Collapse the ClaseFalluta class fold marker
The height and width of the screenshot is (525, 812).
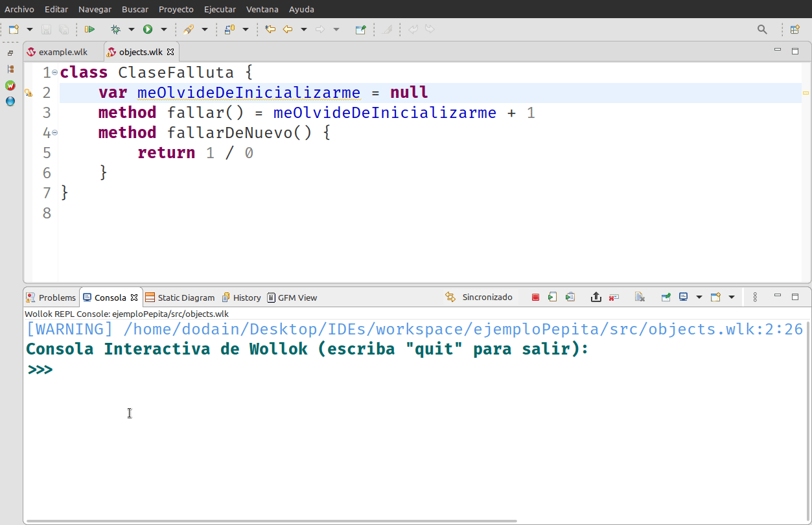click(54, 72)
